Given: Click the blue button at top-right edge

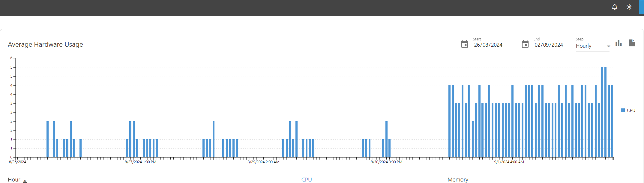Looking at the screenshot, I should pos(641,7).
